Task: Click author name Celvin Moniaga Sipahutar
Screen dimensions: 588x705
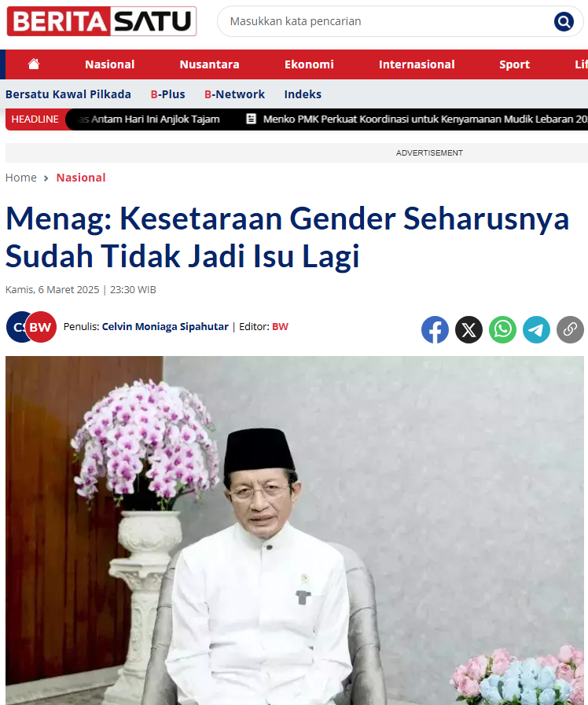Action: point(165,326)
